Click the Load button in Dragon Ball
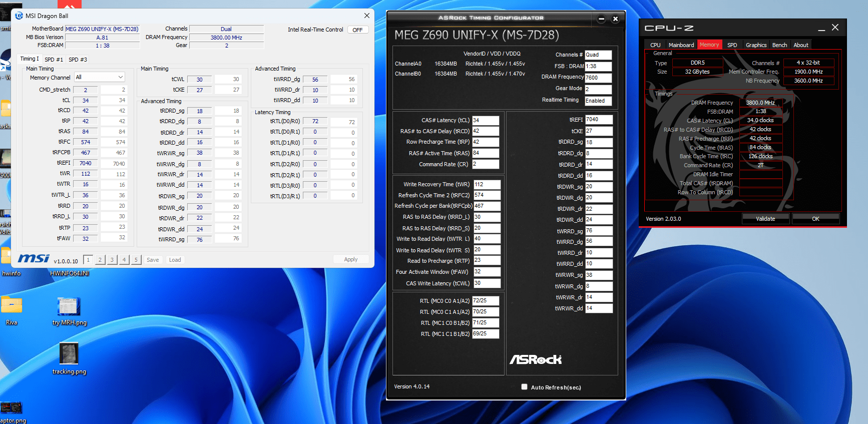868x424 pixels. pos(175,260)
